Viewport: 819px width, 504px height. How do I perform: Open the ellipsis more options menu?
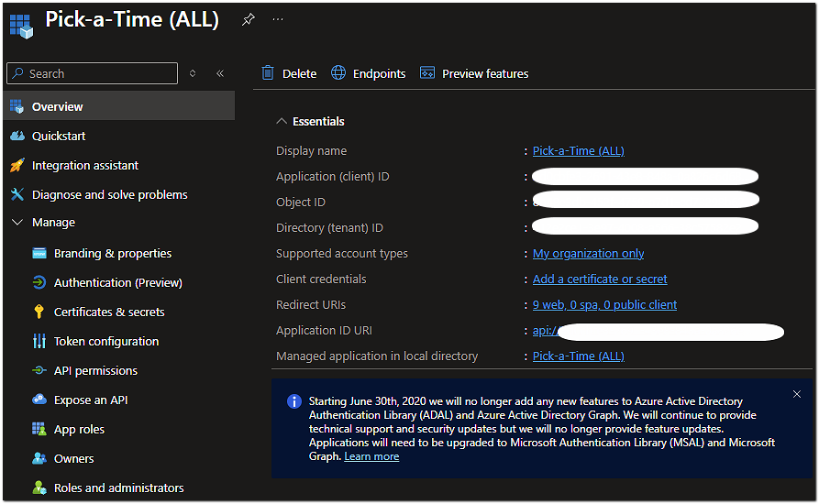(x=278, y=19)
